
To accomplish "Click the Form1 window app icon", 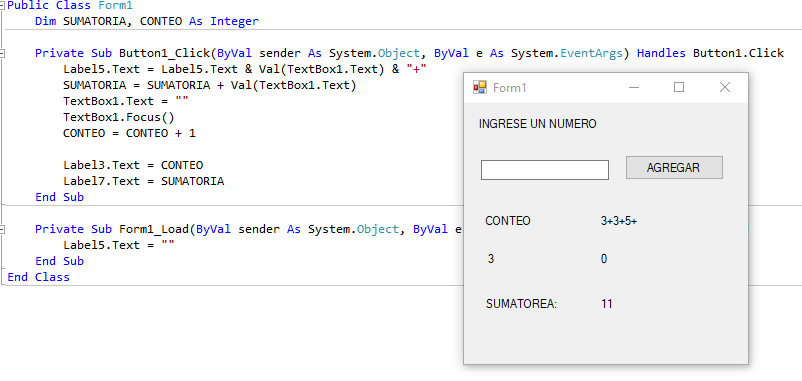I will coord(480,87).
